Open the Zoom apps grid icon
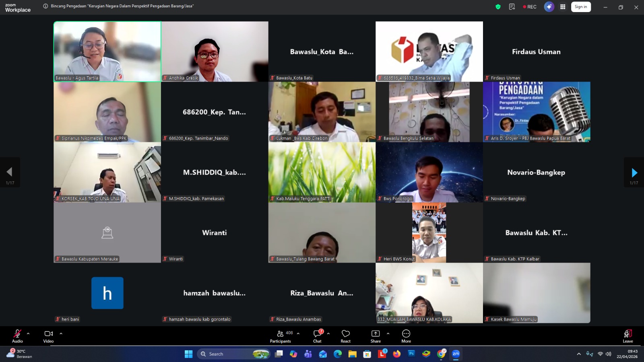The height and width of the screenshot is (362, 644). tap(563, 7)
